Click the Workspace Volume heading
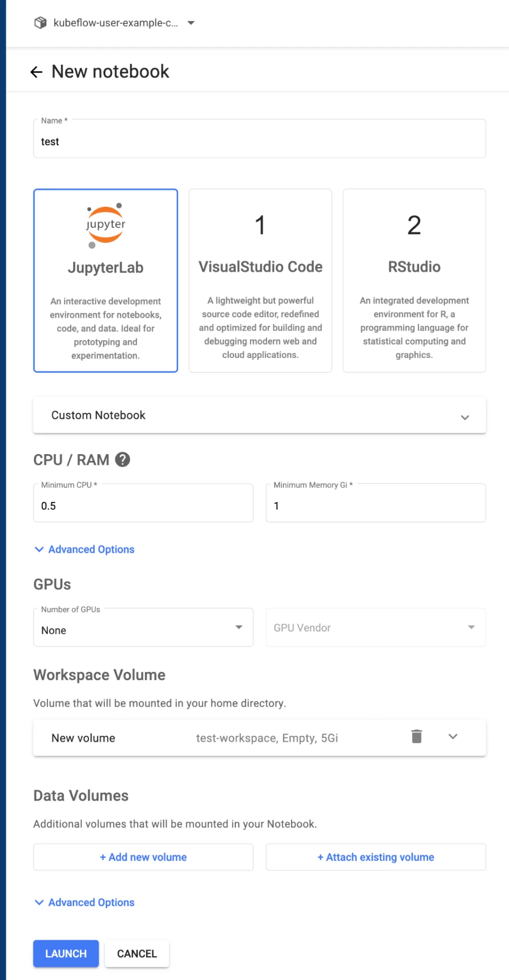The image size is (509, 980). point(99,675)
